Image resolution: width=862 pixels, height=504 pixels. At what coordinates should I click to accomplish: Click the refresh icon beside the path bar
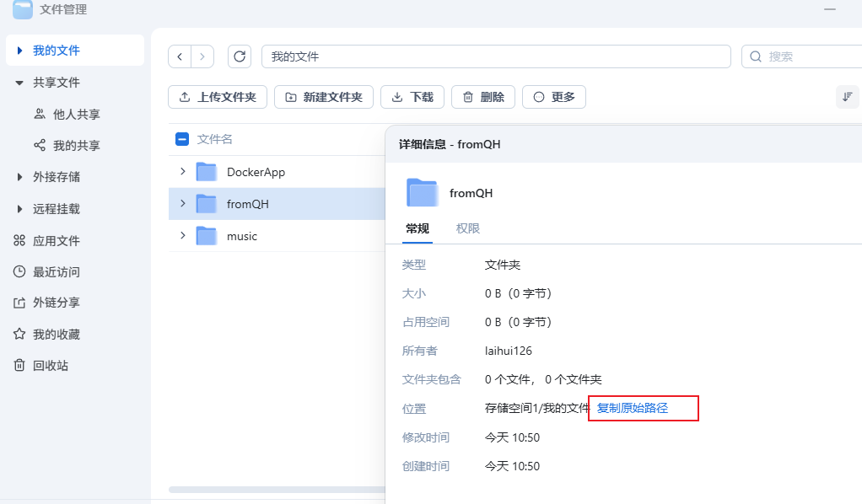point(240,56)
